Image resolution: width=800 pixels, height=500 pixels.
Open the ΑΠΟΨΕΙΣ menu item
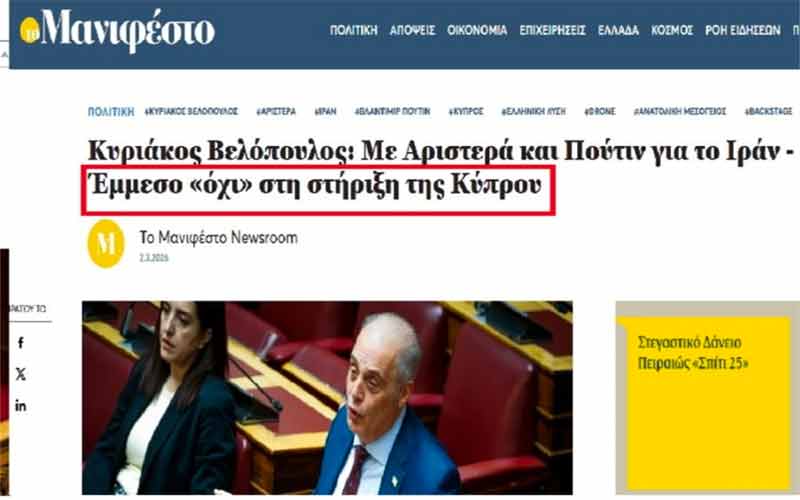coord(412,30)
